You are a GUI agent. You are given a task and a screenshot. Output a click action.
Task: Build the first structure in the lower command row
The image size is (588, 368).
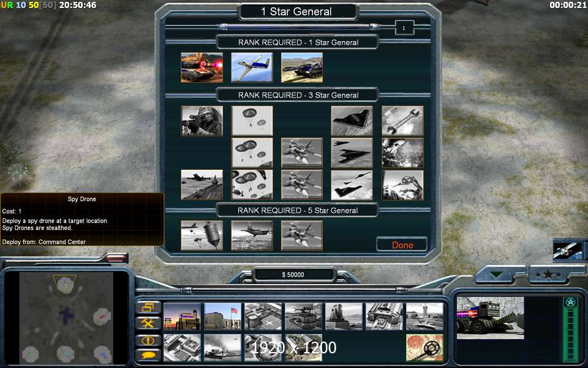[x=182, y=348]
